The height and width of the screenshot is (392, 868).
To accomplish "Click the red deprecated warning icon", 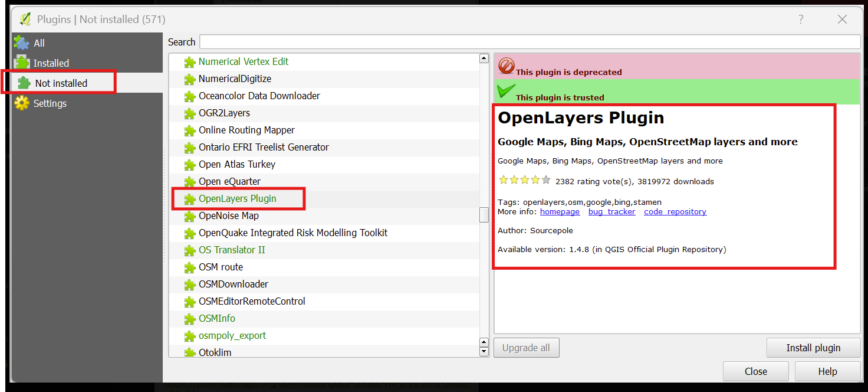I will (506, 66).
